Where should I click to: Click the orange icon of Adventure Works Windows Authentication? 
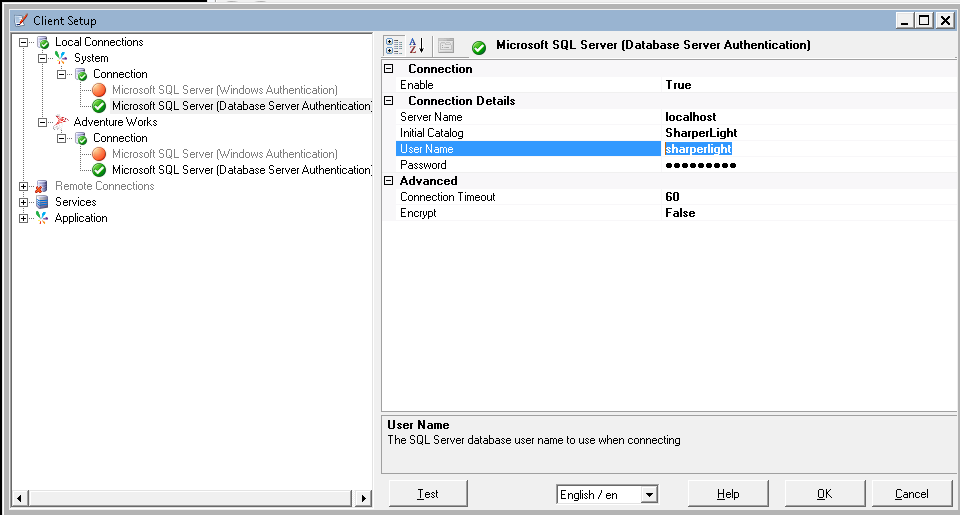pos(99,154)
